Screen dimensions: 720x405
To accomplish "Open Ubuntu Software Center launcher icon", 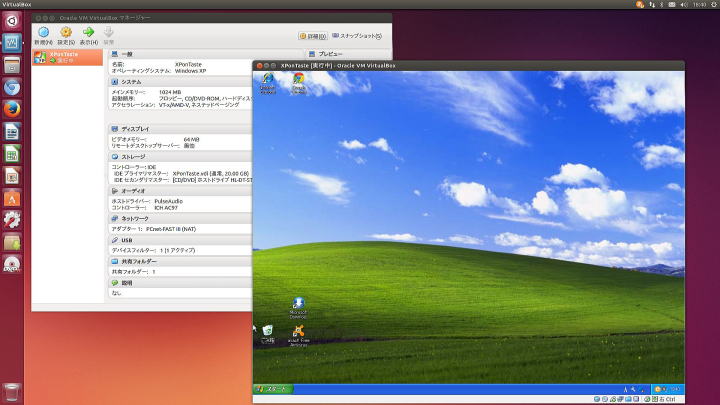I will tap(12, 198).
